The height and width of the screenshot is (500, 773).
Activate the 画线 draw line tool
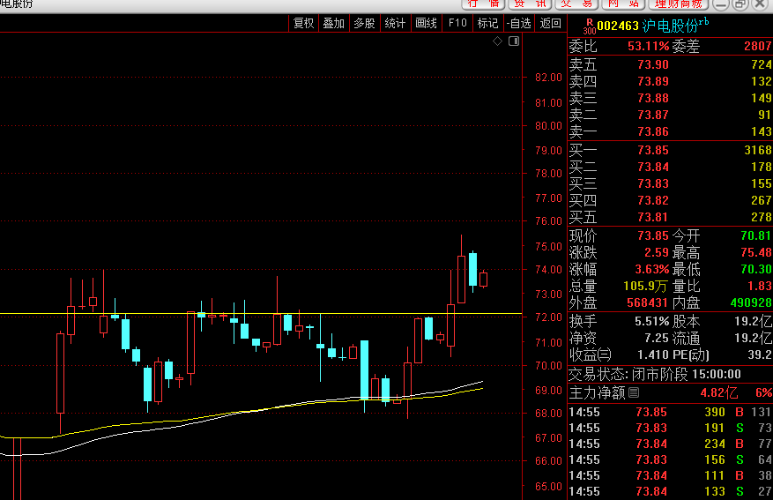point(426,23)
